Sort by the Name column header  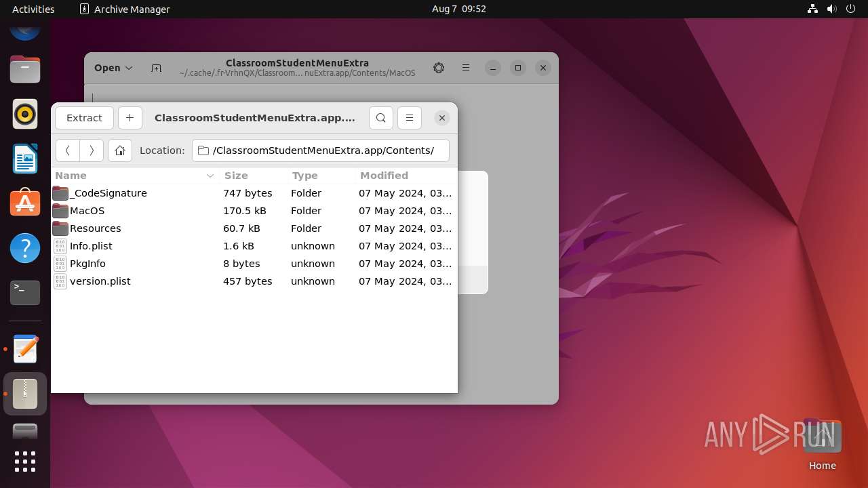tap(134, 176)
